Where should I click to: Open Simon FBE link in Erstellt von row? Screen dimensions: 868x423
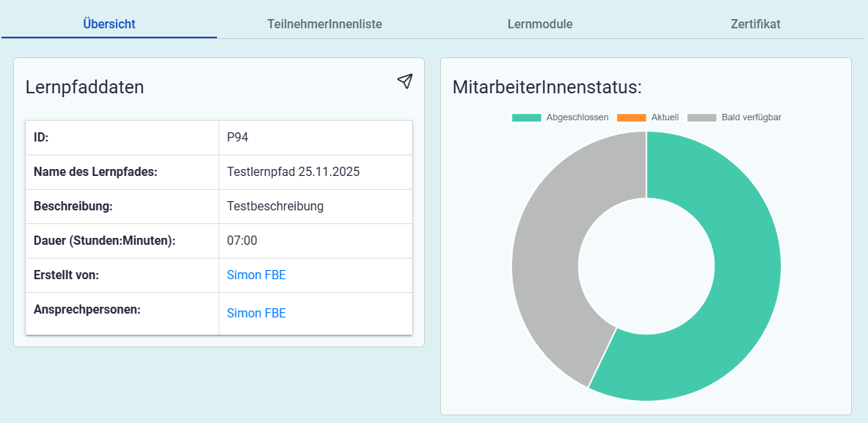point(256,275)
